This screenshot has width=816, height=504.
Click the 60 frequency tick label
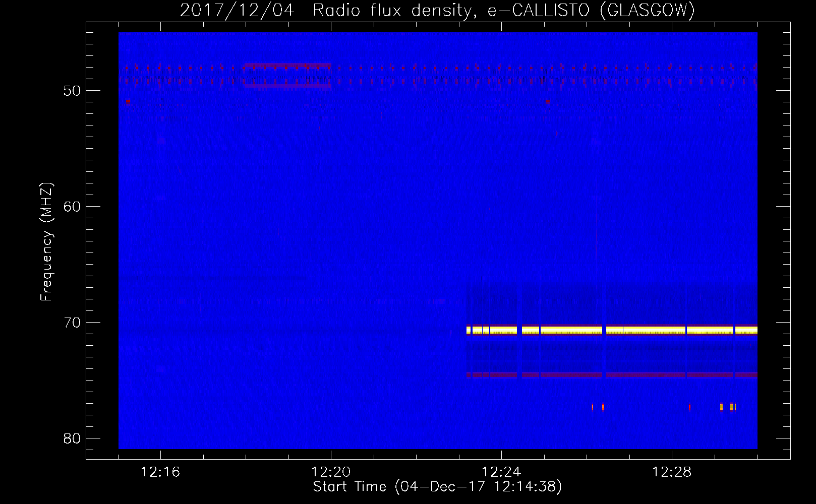(x=72, y=207)
